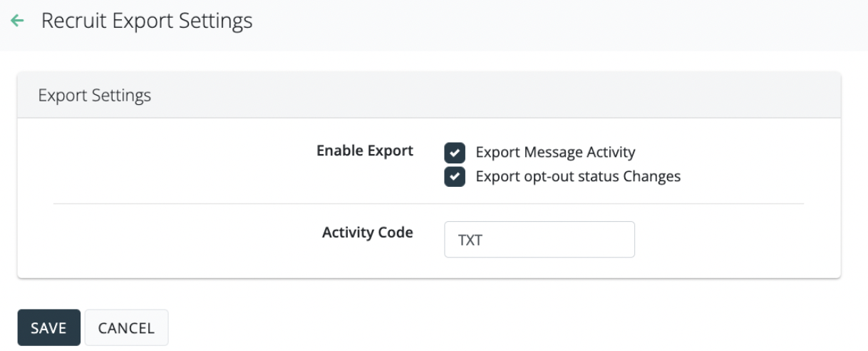This screenshot has height=351, width=868.
Task: Click the Export opt-out status Changes label
Action: click(578, 176)
